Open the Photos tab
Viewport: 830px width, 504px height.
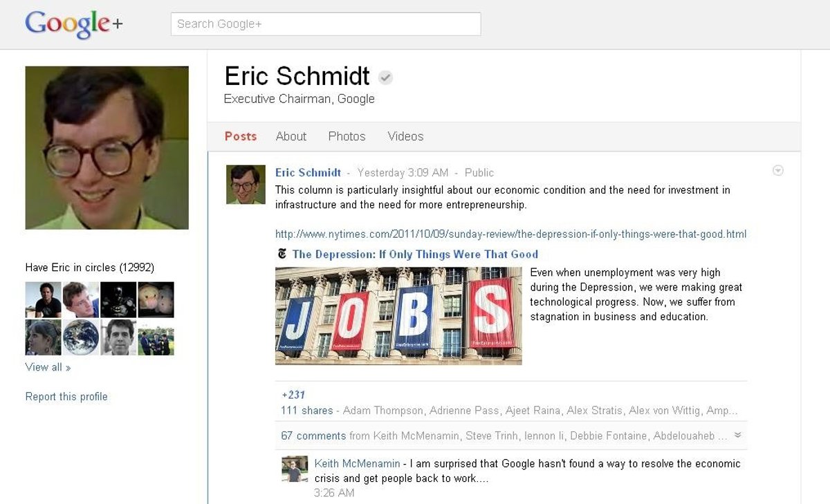(x=347, y=136)
